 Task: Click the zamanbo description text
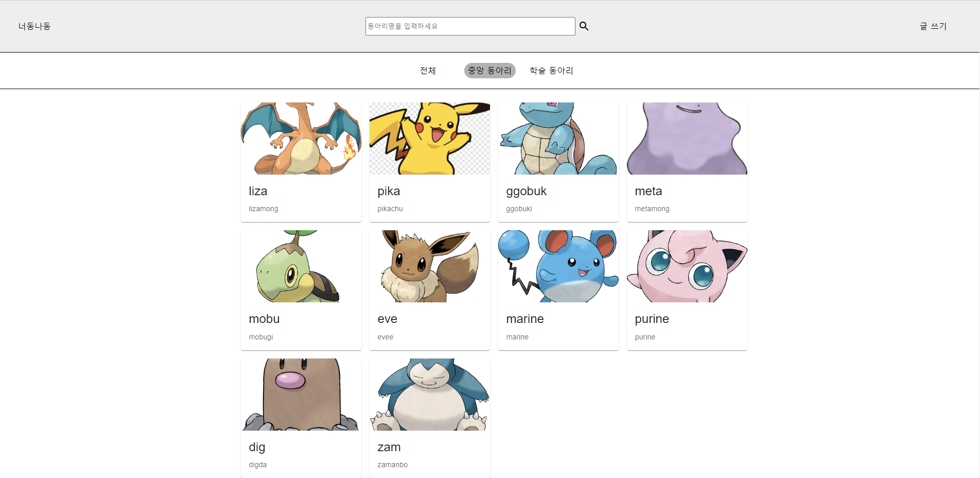click(392, 465)
